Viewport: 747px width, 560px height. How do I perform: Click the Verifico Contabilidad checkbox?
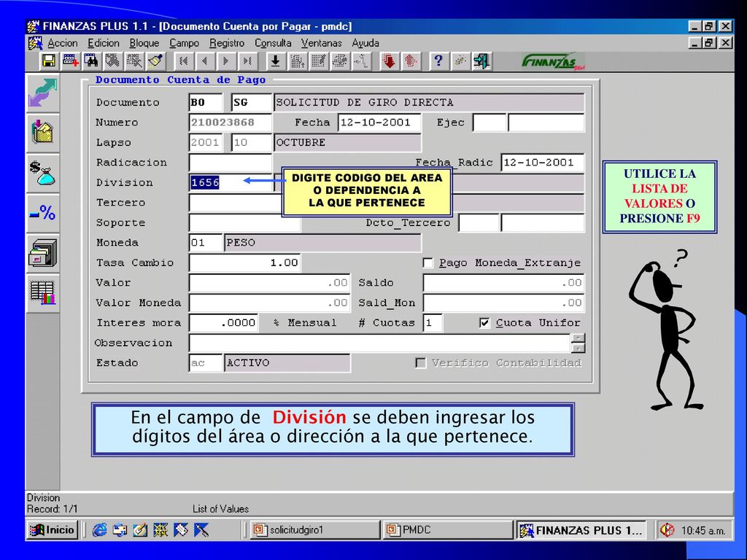[x=421, y=363]
